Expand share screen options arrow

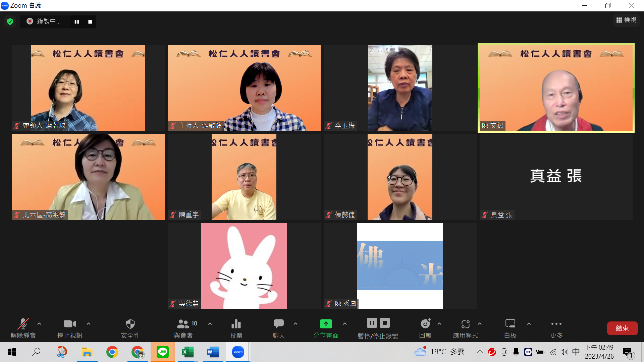click(345, 324)
